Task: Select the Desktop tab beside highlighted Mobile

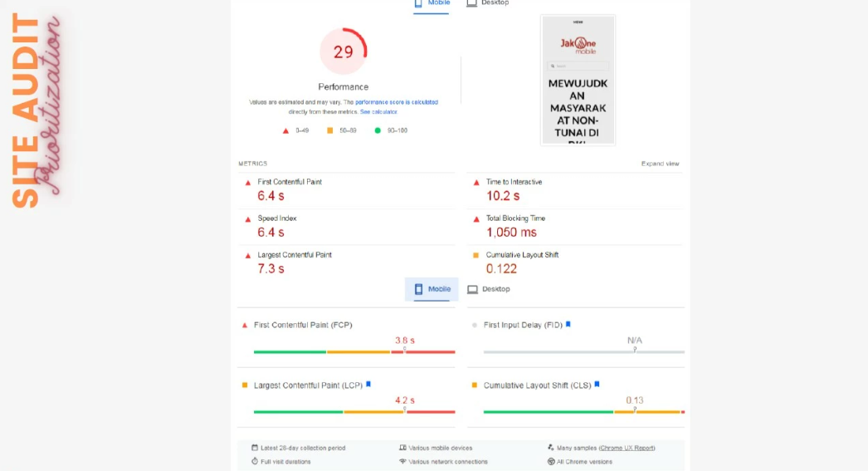Action: (489, 289)
